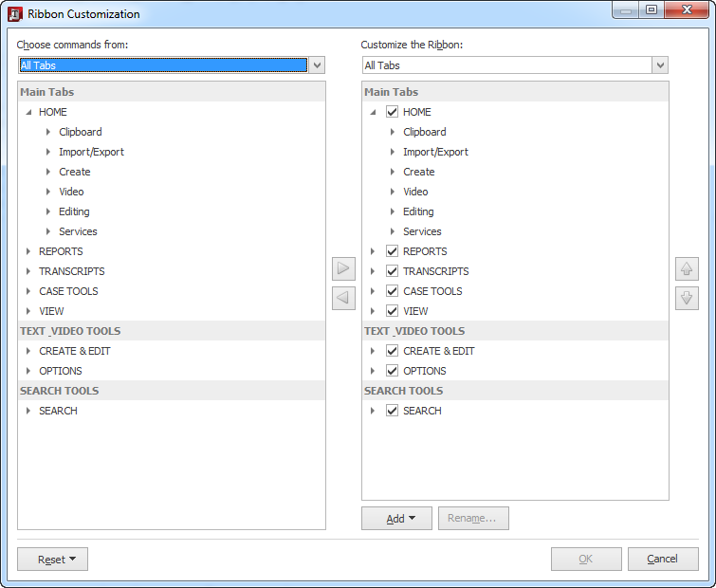716x588 pixels.
Task: Expand REPORTS in right ribbon tree
Action: [x=373, y=251]
